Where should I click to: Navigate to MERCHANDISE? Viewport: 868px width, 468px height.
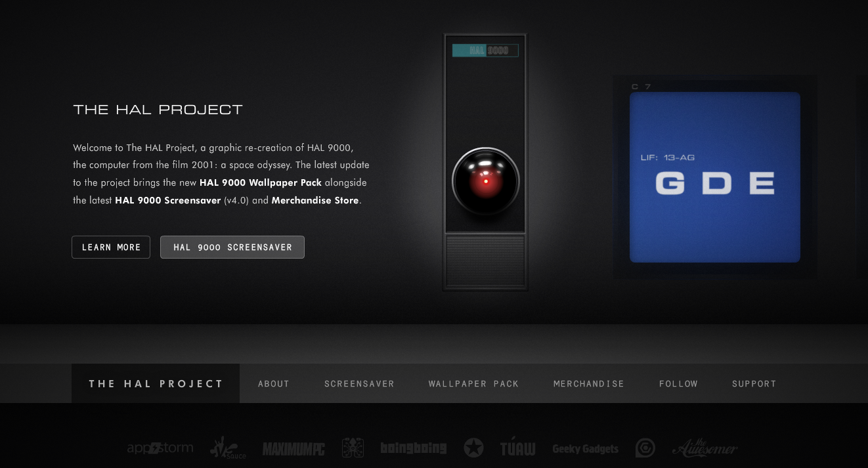pyautogui.click(x=588, y=383)
